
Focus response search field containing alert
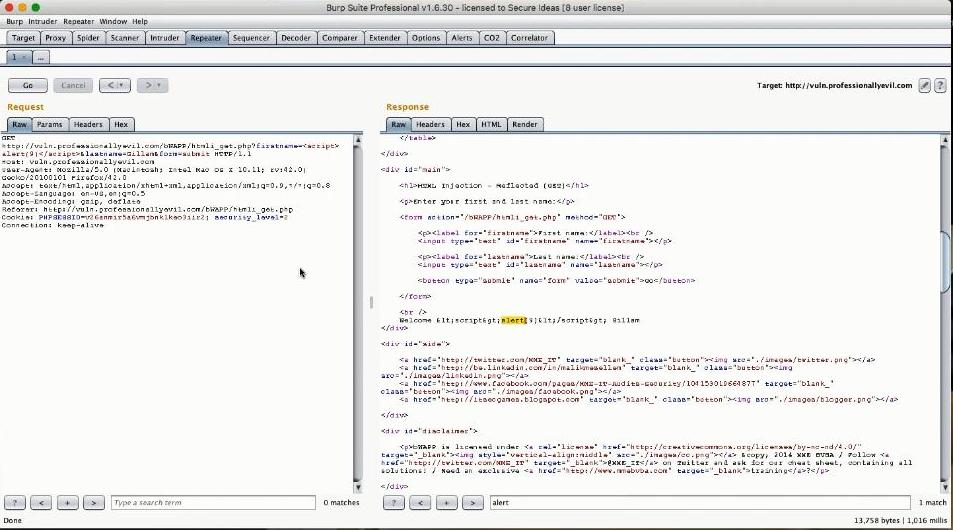[x=700, y=503]
